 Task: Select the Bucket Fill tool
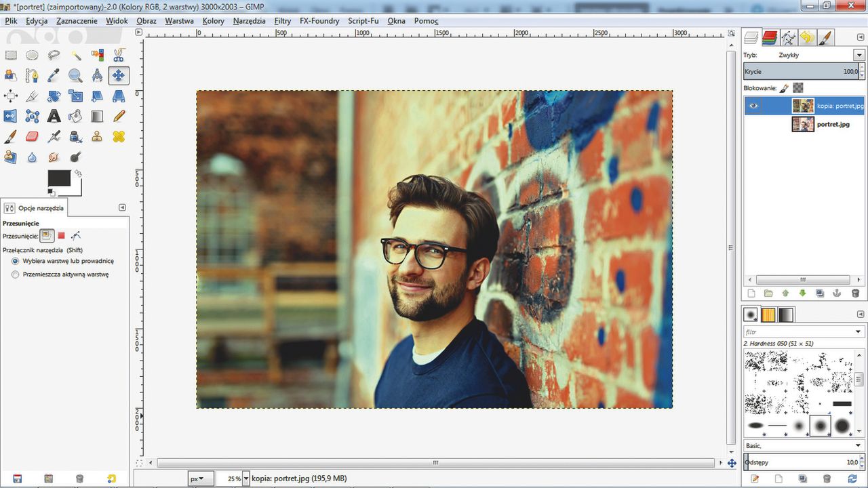point(75,117)
